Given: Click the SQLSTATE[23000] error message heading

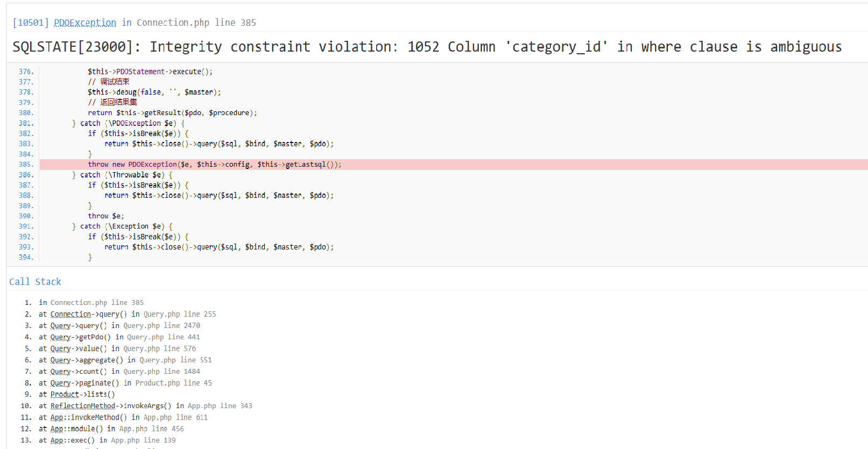Looking at the screenshot, I should (x=427, y=47).
